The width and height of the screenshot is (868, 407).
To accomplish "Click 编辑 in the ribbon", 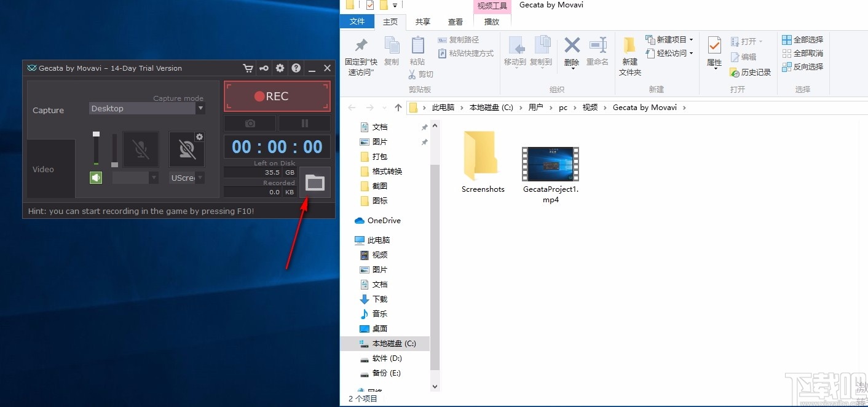I will pyautogui.click(x=743, y=57).
